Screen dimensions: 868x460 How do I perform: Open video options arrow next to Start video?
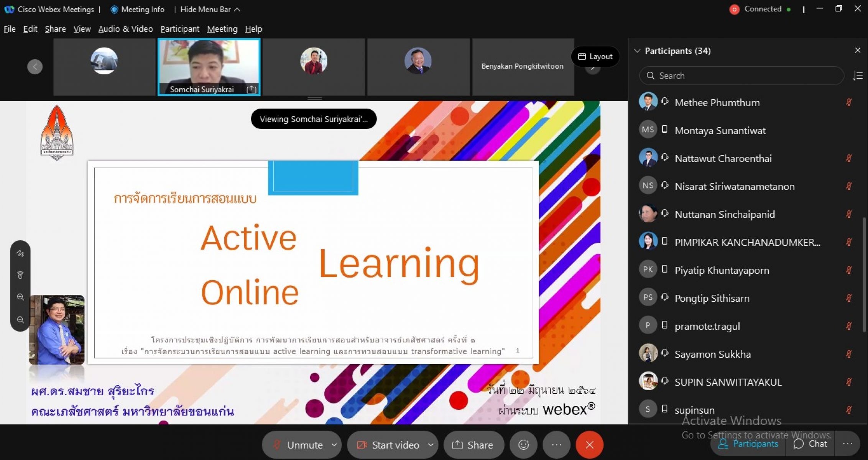[431, 445]
